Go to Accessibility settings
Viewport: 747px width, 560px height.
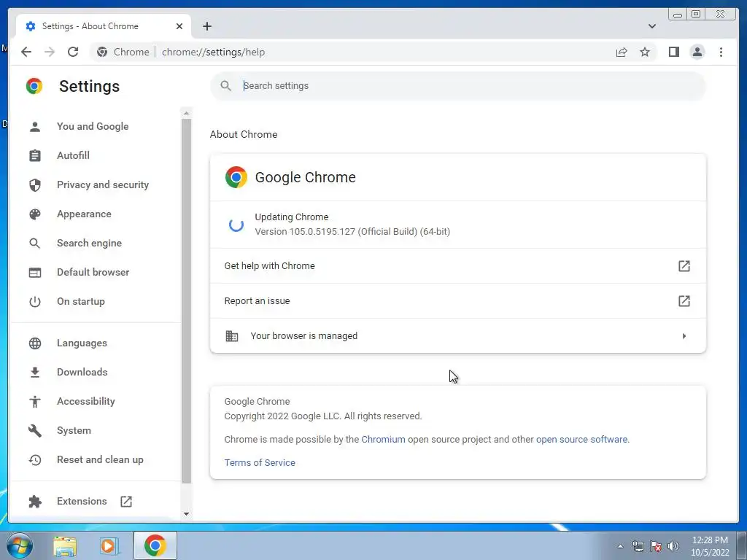pyautogui.click(x=86, y=401)
